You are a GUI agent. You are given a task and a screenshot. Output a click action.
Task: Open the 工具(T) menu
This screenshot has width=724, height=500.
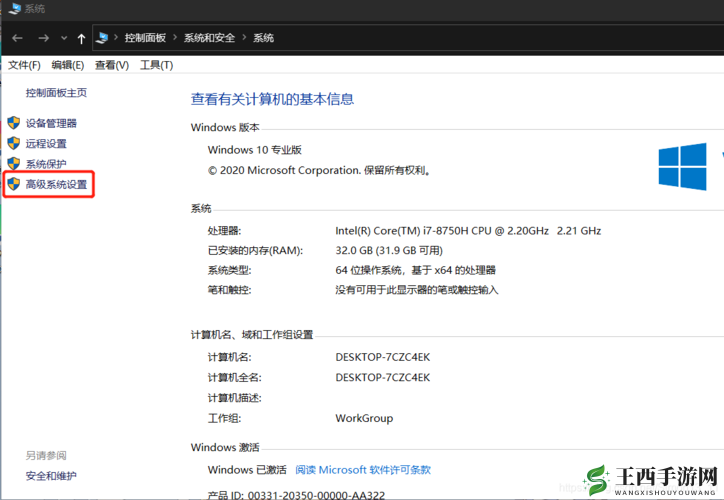coord(157,65)
